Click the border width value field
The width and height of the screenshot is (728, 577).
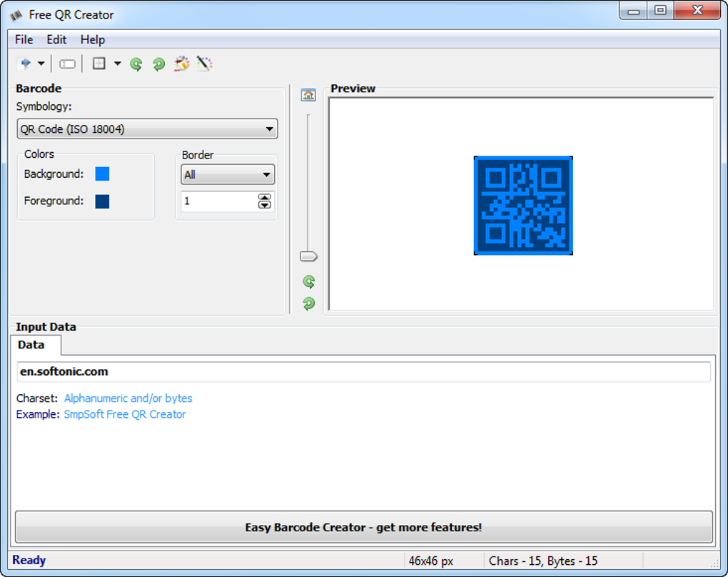219,201
